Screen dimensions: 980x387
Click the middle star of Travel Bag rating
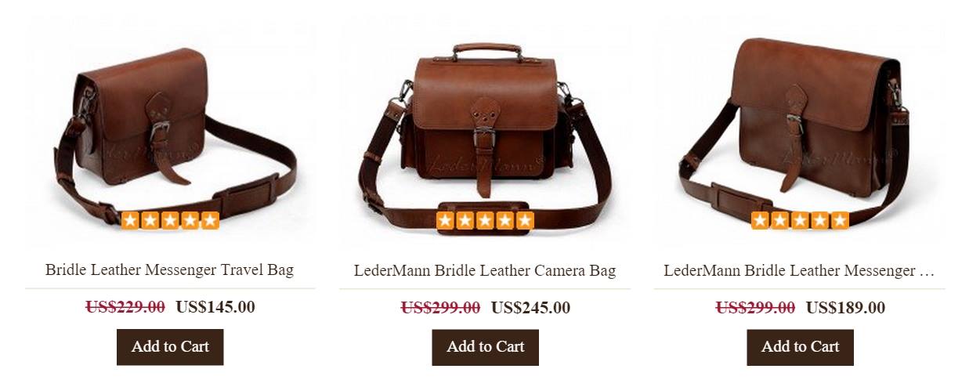[170, 221]
